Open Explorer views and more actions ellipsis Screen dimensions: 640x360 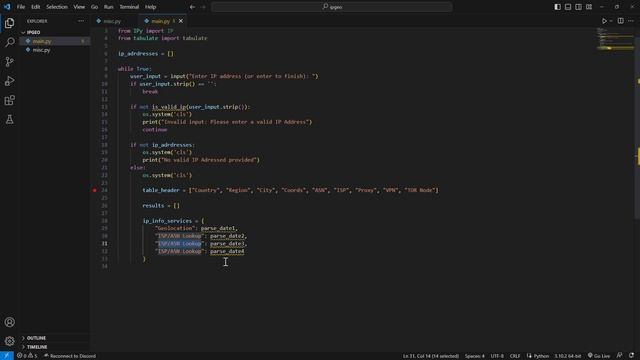(81, 21)
